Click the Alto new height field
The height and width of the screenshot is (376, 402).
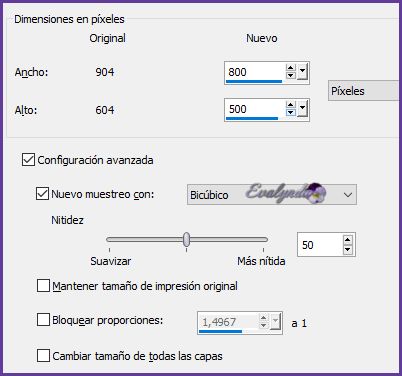pos(255,109)
